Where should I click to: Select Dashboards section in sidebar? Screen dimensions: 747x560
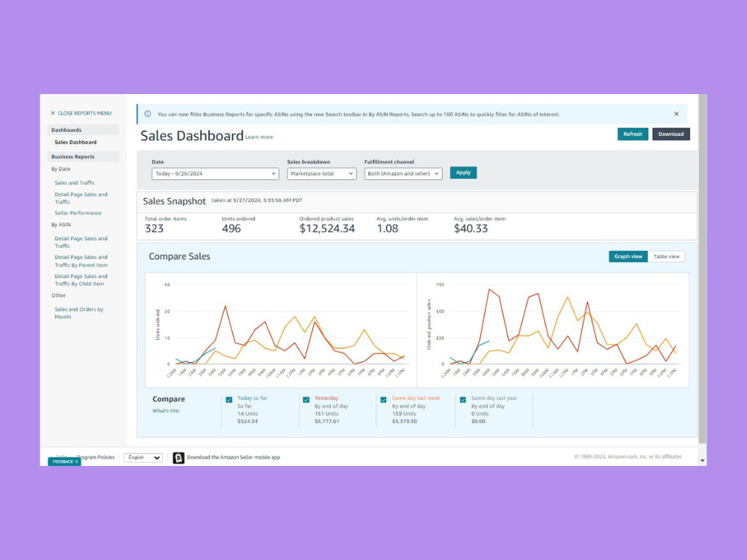(x=84, y=130)
